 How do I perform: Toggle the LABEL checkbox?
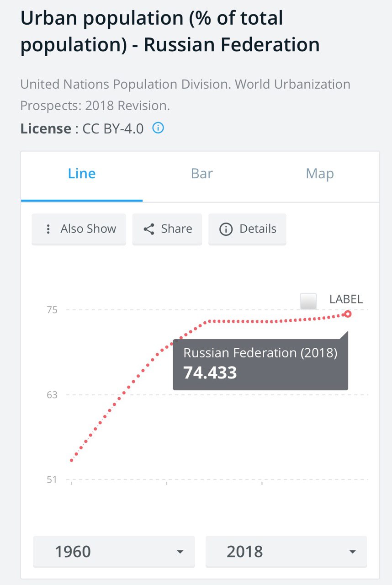tap(308, 301)
